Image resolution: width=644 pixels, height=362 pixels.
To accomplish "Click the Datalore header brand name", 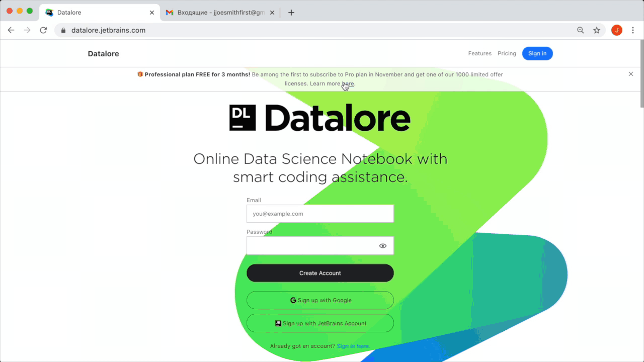I will (x=103, y=54).
